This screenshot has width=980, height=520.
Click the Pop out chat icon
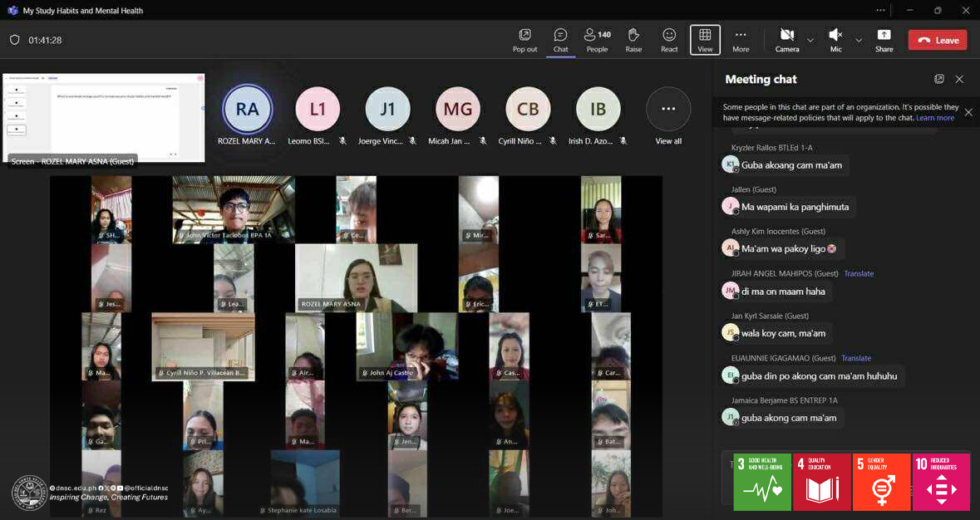coord(524,39)
